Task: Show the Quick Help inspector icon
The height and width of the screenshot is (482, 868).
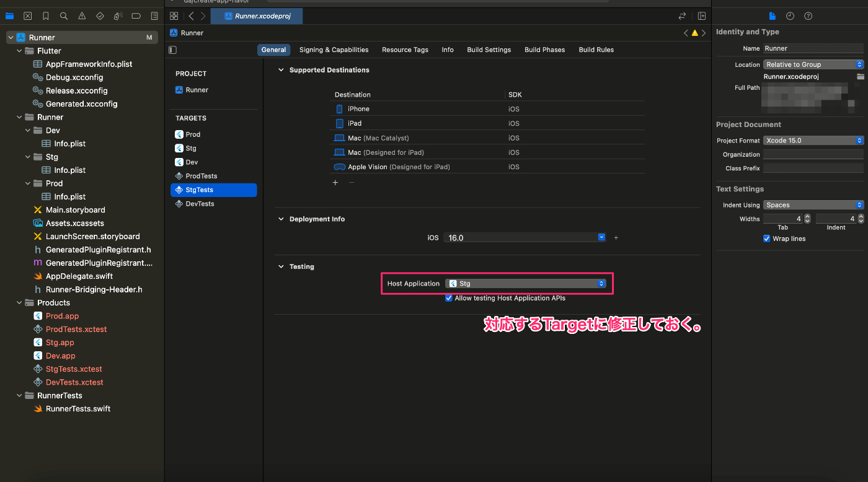Action: point(808,16)
